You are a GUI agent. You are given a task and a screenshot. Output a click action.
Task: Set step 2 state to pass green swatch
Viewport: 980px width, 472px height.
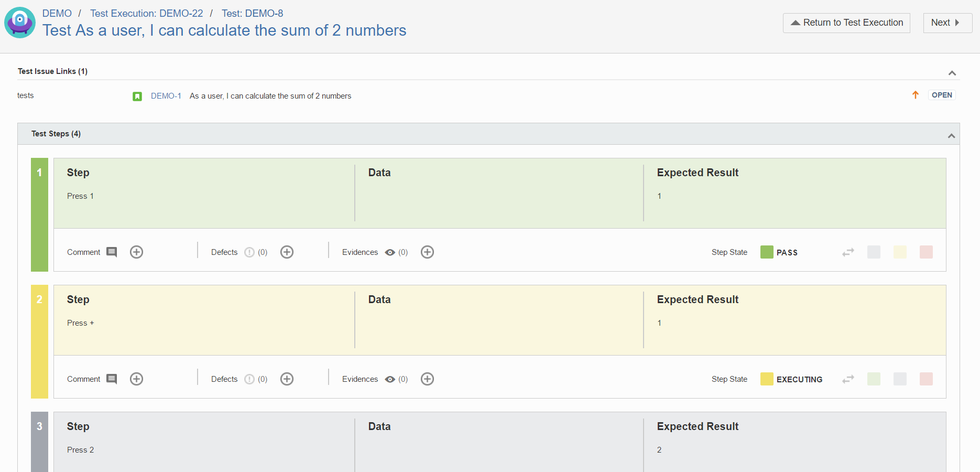point(874,379)
